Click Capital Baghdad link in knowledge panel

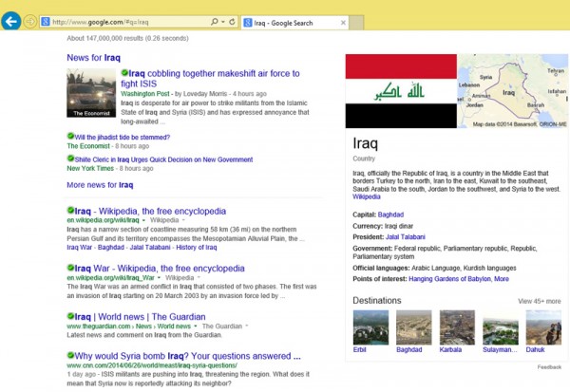(x=390, y=215)
